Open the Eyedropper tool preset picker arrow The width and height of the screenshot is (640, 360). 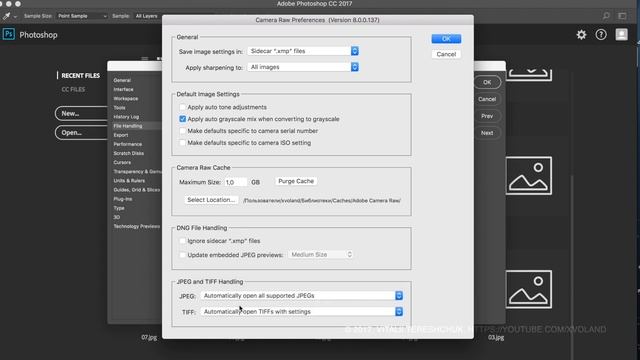point(15,16)
